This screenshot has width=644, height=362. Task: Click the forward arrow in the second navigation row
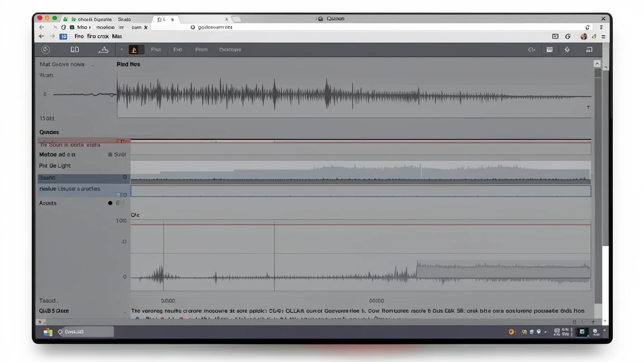[52, 36]
